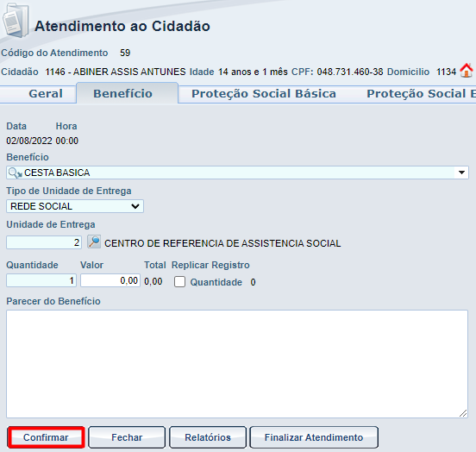Open the Proteção Social Básica tab
This screenshot has height=452, width=476.
pyautogui.click(x=264, y=93)
